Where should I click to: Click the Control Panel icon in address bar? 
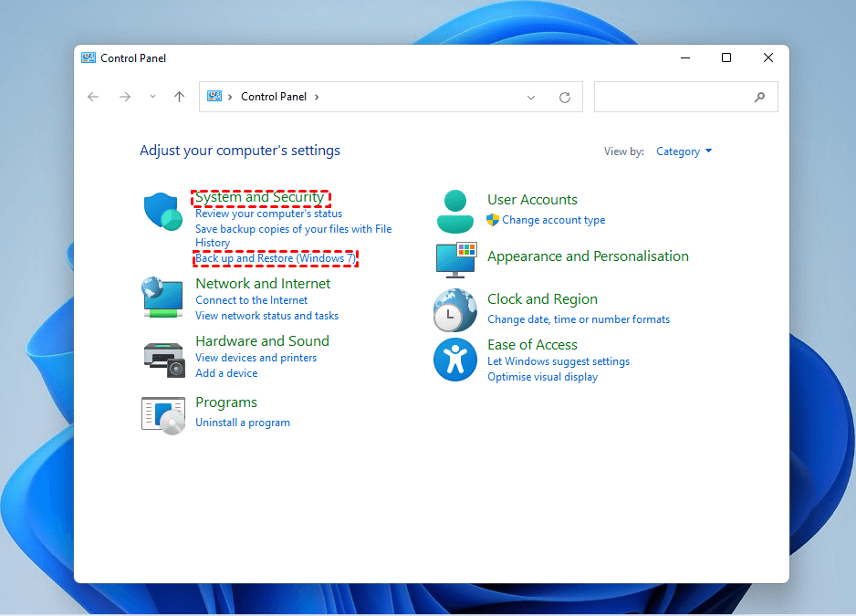click(214, 96)
